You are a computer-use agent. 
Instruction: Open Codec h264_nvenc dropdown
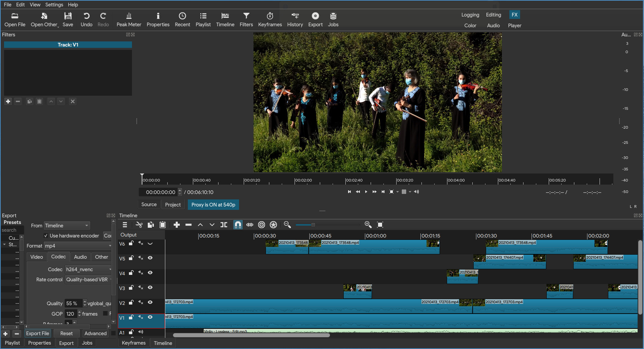pyautogui.click(x=89, y=269)
